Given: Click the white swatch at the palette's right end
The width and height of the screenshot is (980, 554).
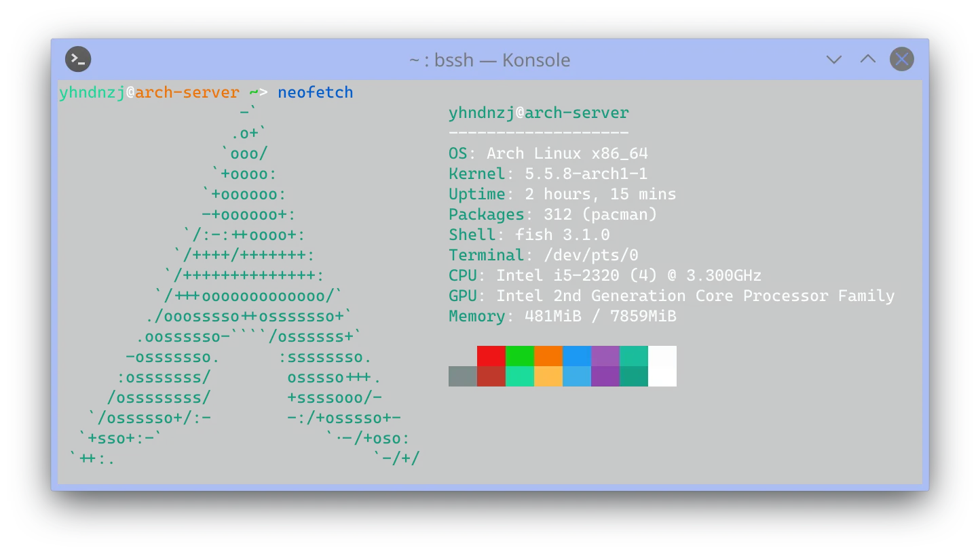Looking at the screenshot, I should coord(662,366).
